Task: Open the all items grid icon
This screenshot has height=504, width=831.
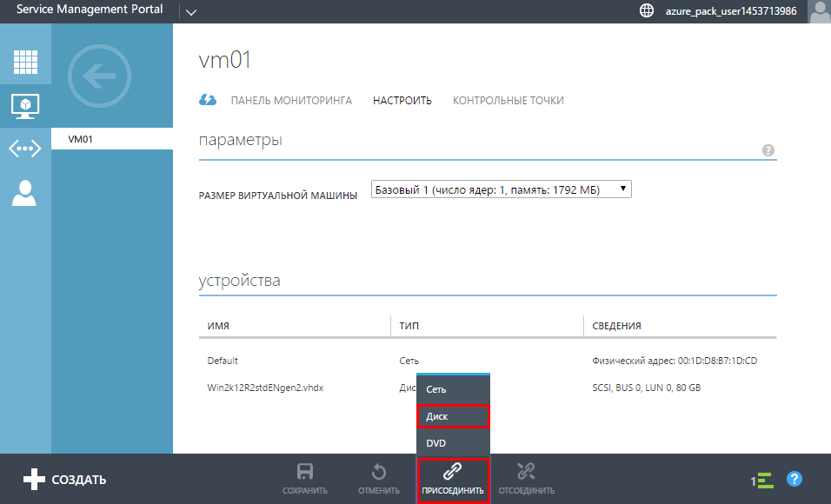Action: [x=25, y=62]
